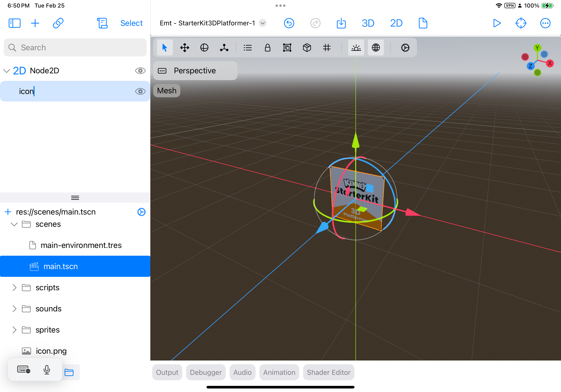Expand the scripts folder
The height and width of the screenshot is (392, 561).
click(x=14, y=287)
